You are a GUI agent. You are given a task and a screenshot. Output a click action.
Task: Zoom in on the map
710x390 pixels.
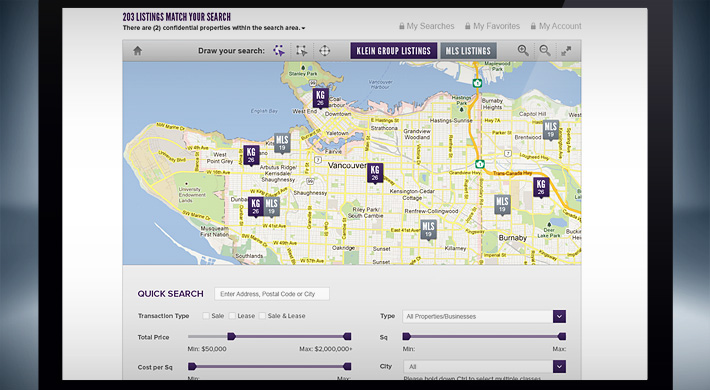coord(523,51)
